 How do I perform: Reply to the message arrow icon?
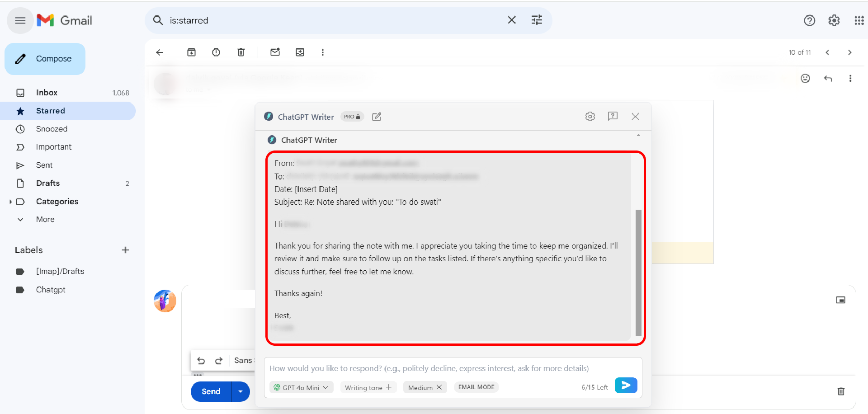click(x=828, y=79)
